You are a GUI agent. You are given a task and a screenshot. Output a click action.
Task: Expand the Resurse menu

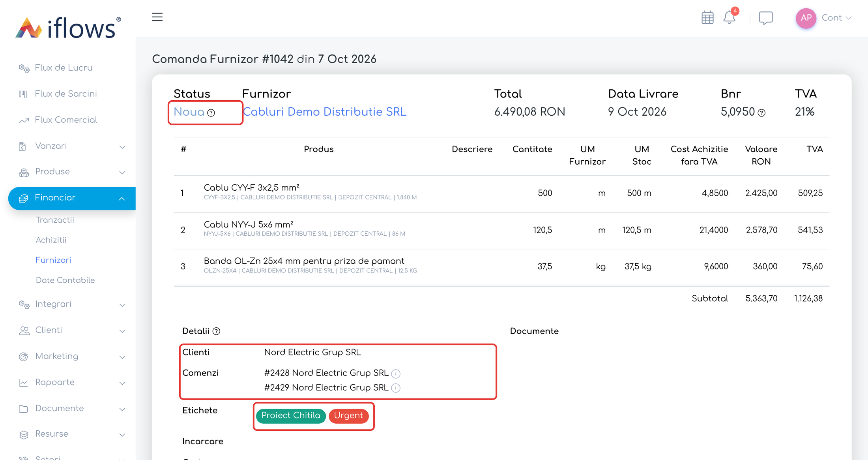72,434
